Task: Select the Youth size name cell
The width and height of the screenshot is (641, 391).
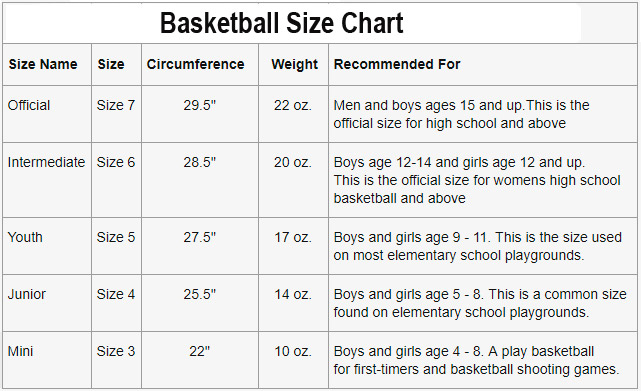Action: 25,237
